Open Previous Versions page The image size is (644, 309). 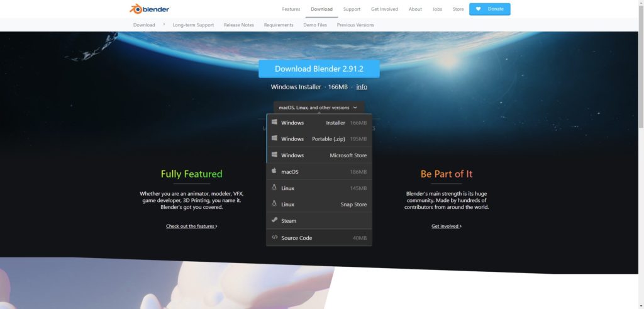coord(355,25)
